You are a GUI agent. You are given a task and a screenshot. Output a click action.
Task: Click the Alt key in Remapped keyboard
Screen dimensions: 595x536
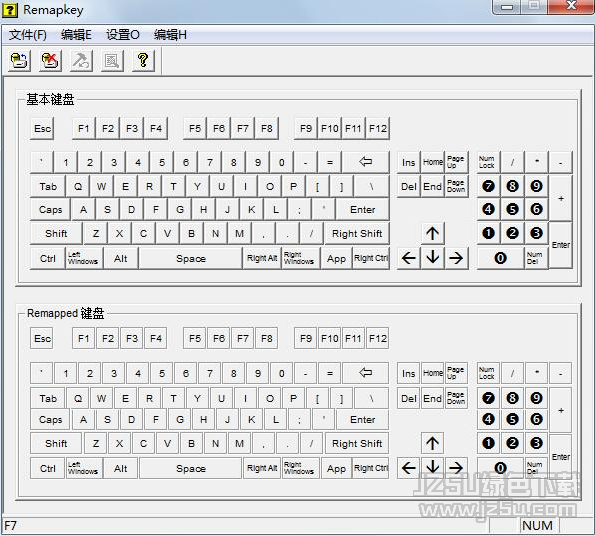click(x=120, y=468)
